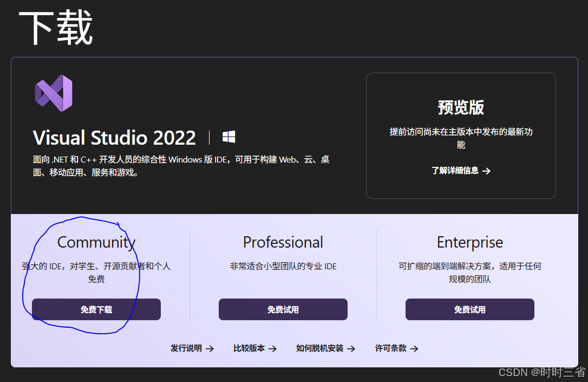Image resolution: width=588 pixels, height=382 pixels.
Task: Click the 可扩缩的端到端解决方案 description text
Action: coord(470,273)
